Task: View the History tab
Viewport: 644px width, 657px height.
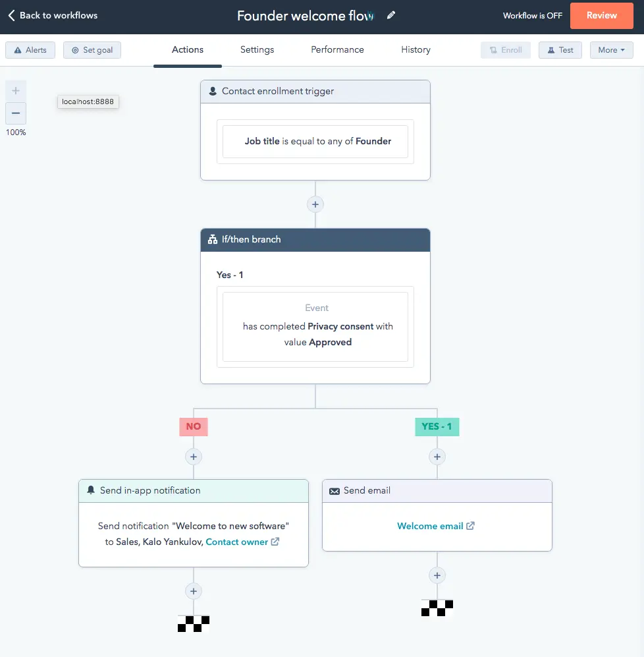Action: [x=416, y=50]
